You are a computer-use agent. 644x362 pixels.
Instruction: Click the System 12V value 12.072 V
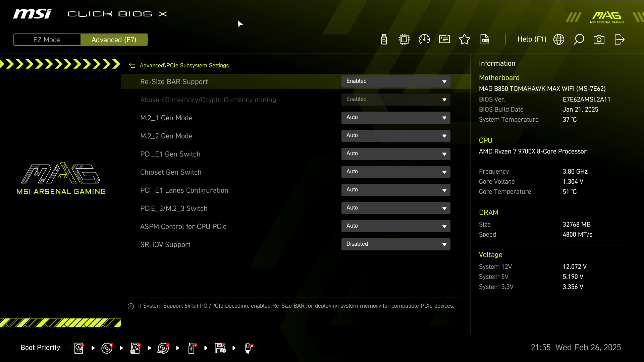coord(574,267)
